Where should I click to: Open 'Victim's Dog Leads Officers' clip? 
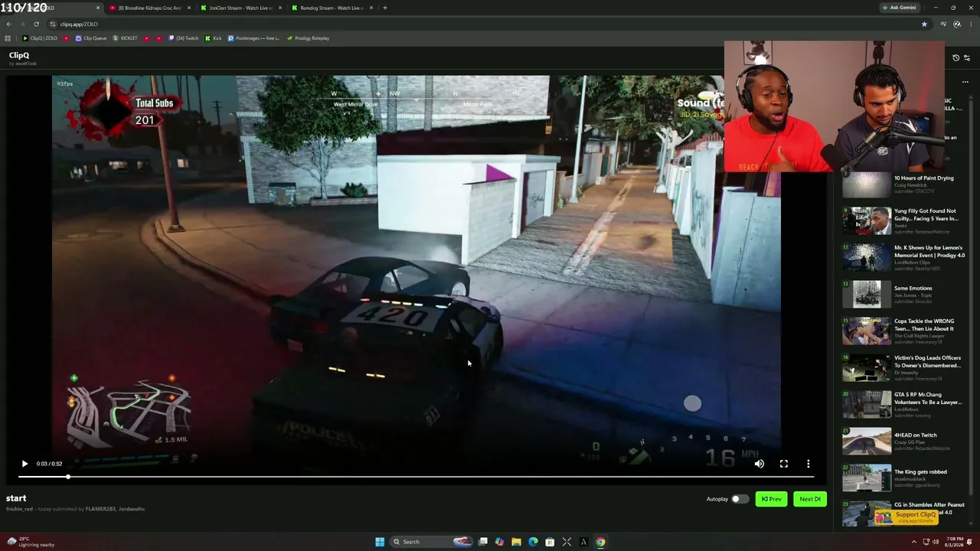click(x=904, y=368)
